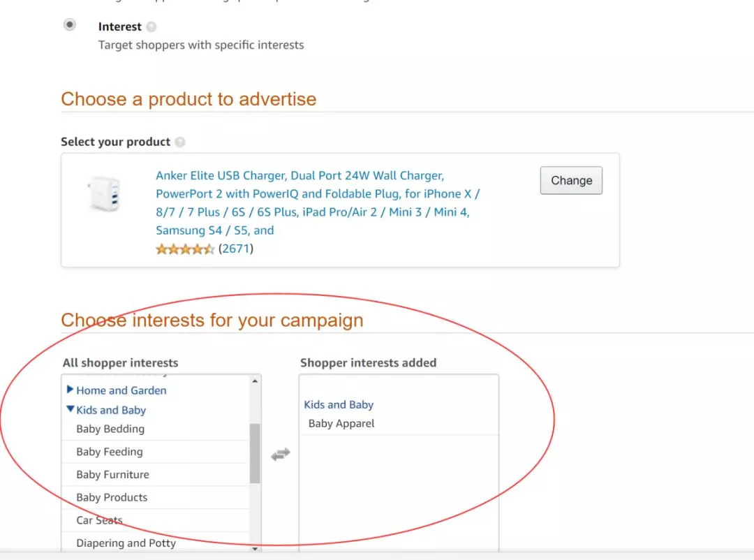Select the Interest radio button
The image size is (754, 560).
70,25
